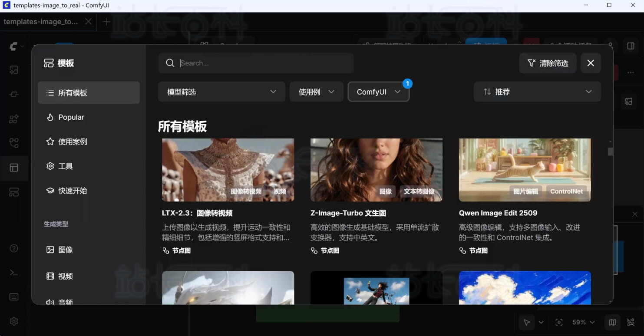The image size is (644, 336).
Task: Open the workflows tree icon in the sidebar
Action: click(14, 143)
